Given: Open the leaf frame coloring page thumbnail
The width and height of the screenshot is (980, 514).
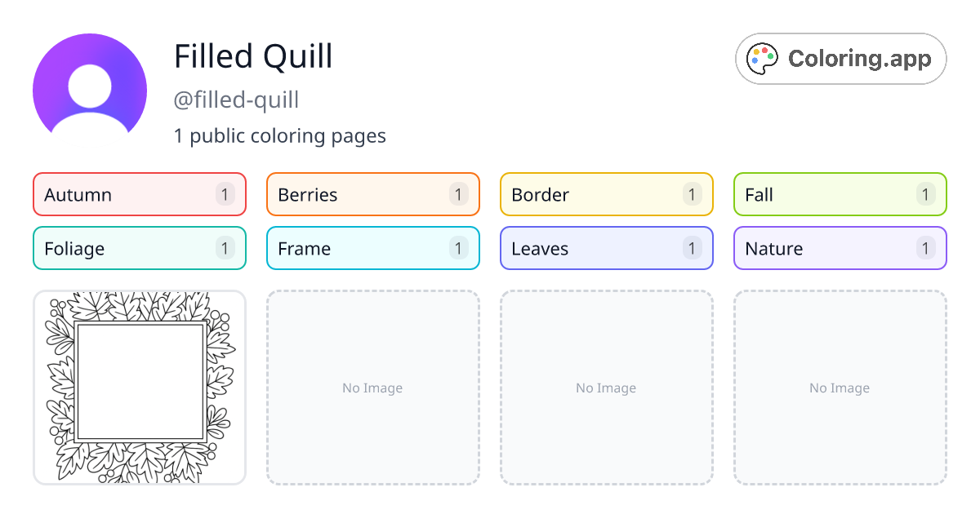Looking at the screenshot, I should [x=139, y=388].
